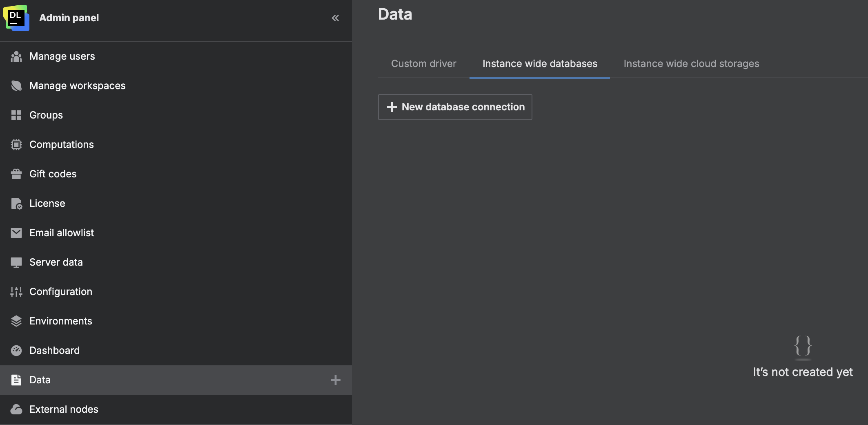Screen dimensions: 868x425
Task: Open the Instance wide cloud storages tab
Action: (x=691, y=63)
